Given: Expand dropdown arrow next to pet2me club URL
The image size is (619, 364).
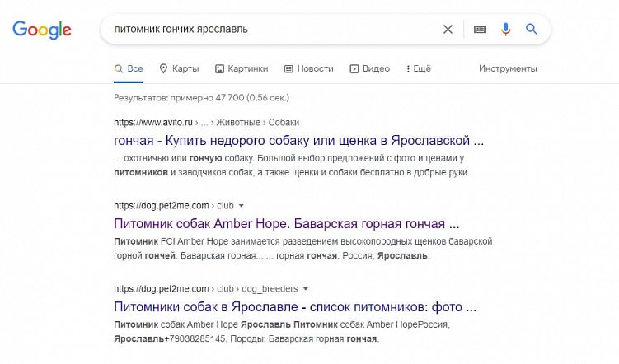Looking at the screenshot, I should click(242, 206).
